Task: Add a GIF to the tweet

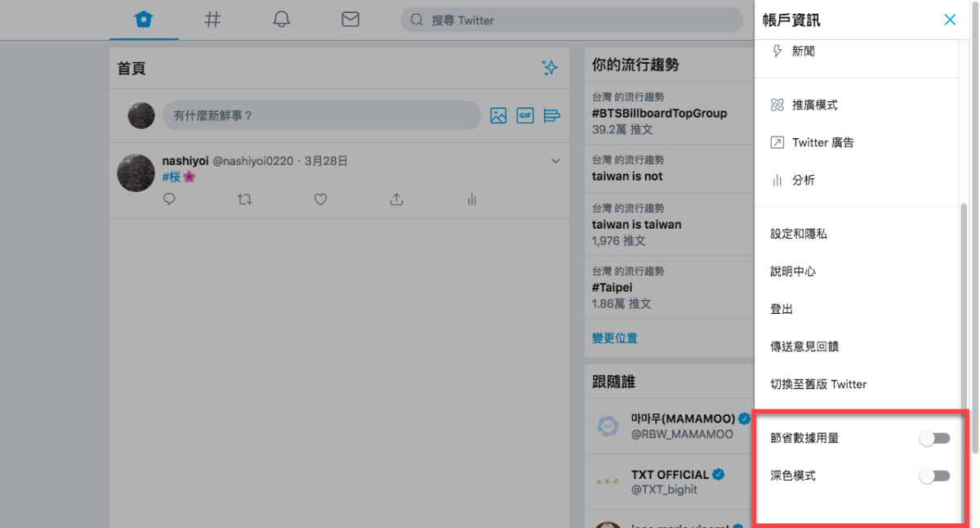Action: pos(525,115)
